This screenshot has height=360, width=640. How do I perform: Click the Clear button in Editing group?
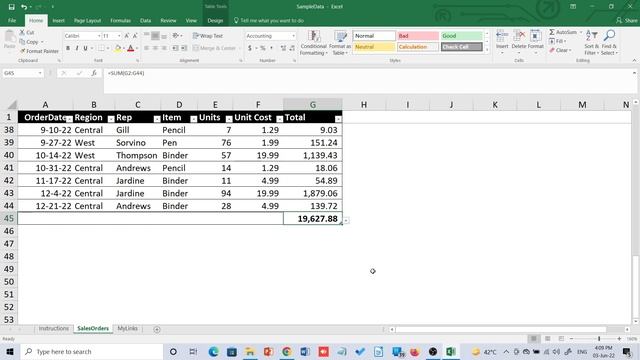point(560,51)
